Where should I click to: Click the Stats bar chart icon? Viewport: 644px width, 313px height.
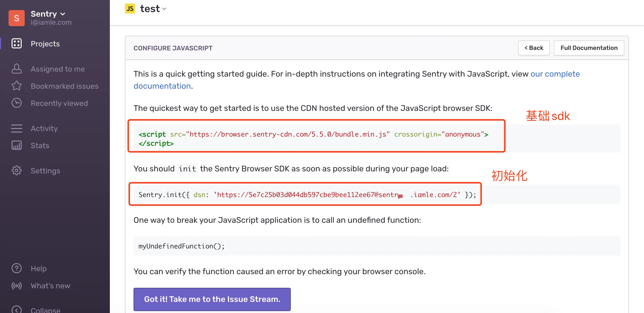click(x=17, y=145)
